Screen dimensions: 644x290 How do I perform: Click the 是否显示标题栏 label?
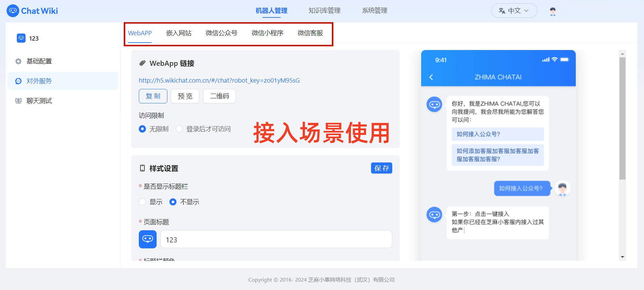(x=166, y=186)
